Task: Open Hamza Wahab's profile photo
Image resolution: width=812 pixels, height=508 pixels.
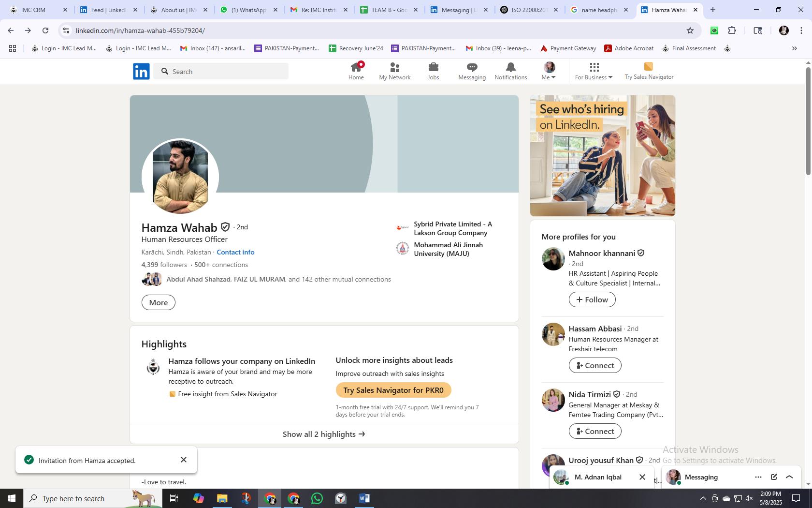Action: point(180,177)
